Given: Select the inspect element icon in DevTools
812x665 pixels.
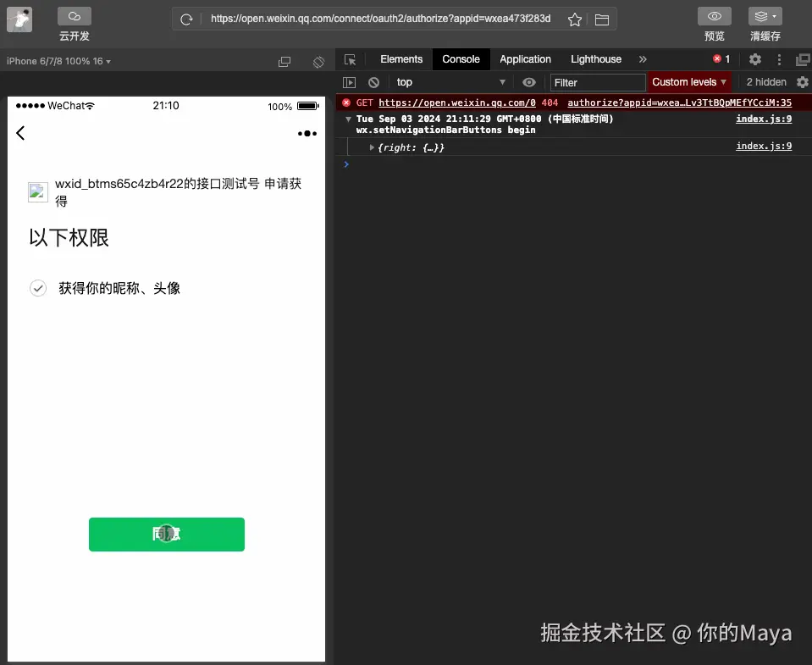Looking at the screenshot, I should tap(350, 59).
